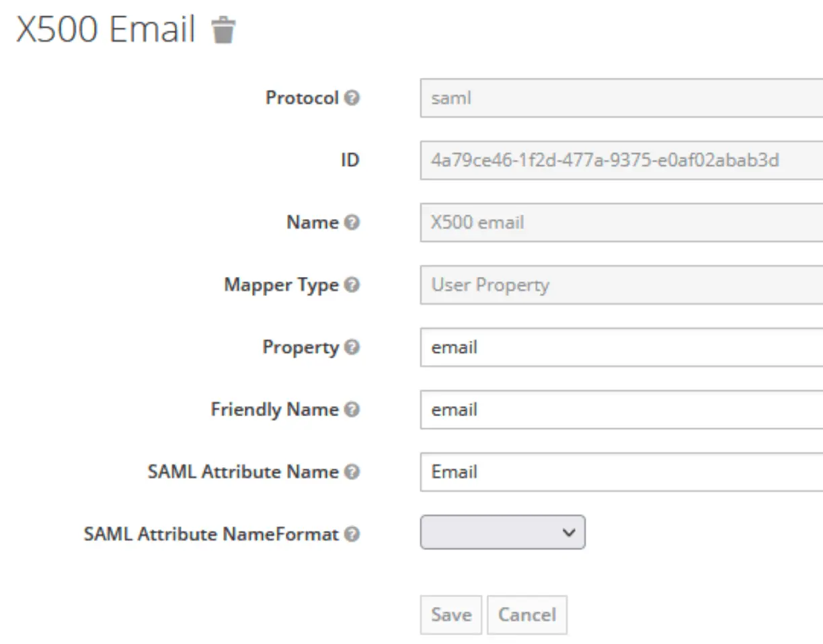Open the SAML Attribute NameFormat dropdown

503,532
